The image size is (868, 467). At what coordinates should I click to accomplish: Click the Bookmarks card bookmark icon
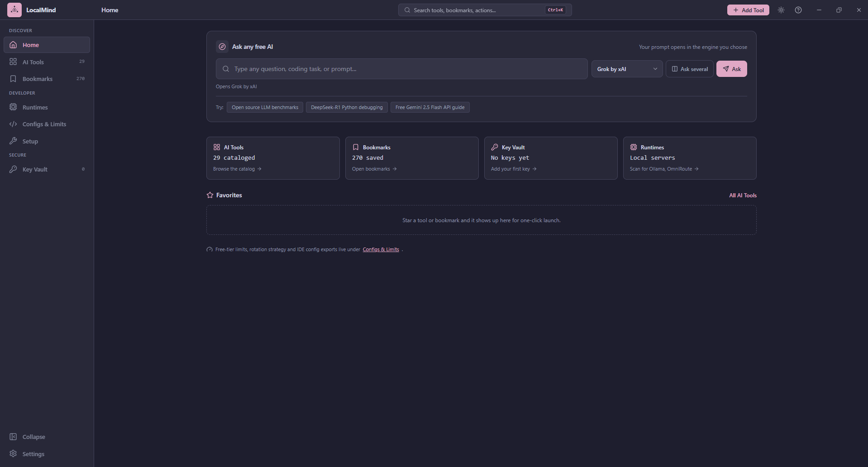coord(356,147)
